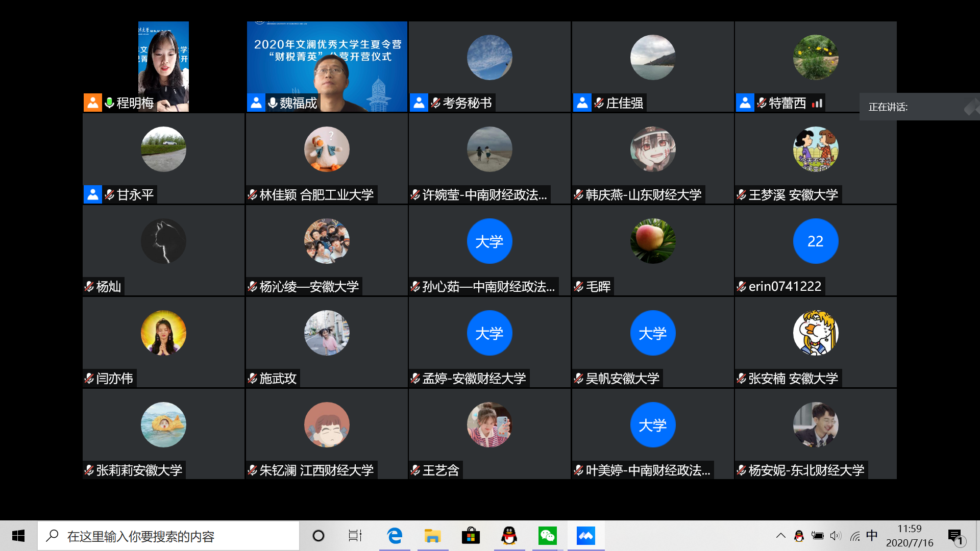Click 甘永平's muted microphone icon
This screenshot has width=980, height=551.
(x=109, y=194)
